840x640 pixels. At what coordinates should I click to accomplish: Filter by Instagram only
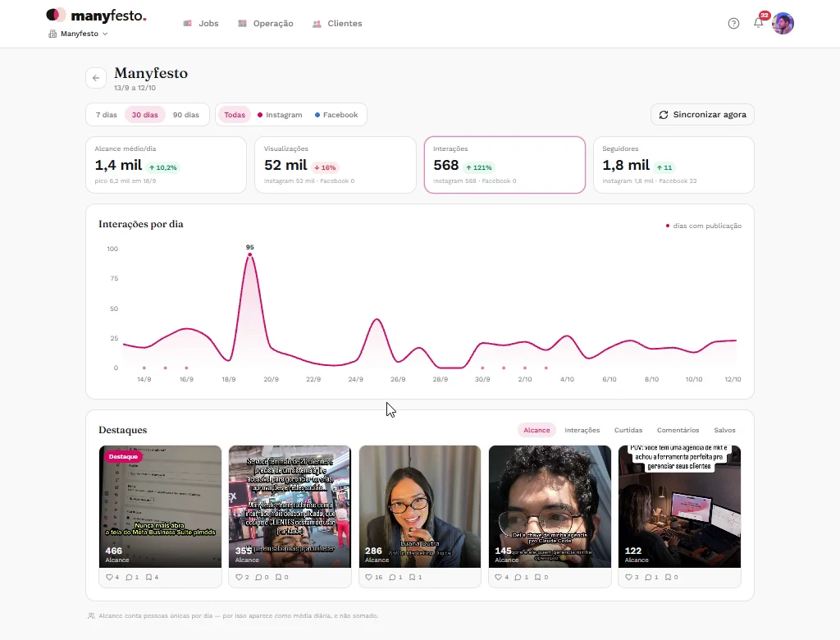pos(280,115)
